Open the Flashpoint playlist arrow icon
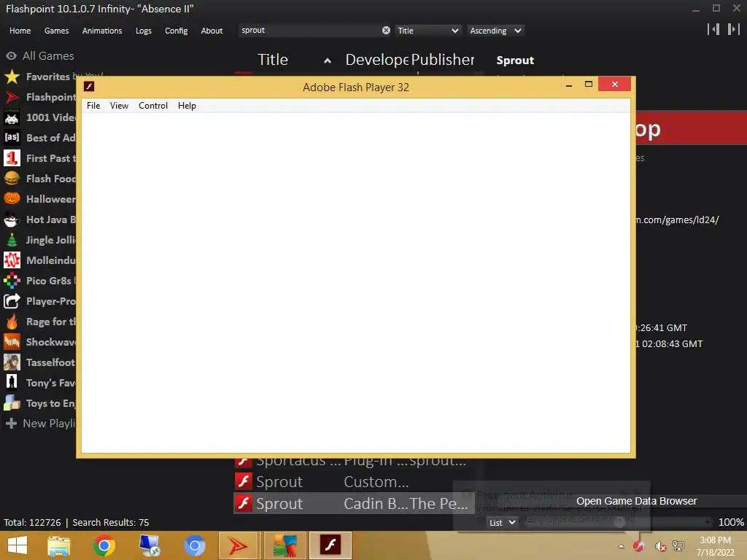This screenshot has width=747, height=560. point(12,97)
